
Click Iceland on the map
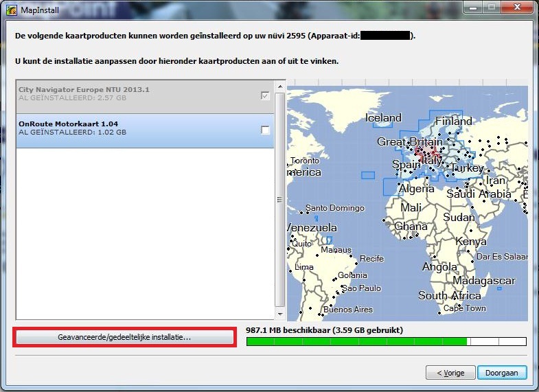(383, 118)
